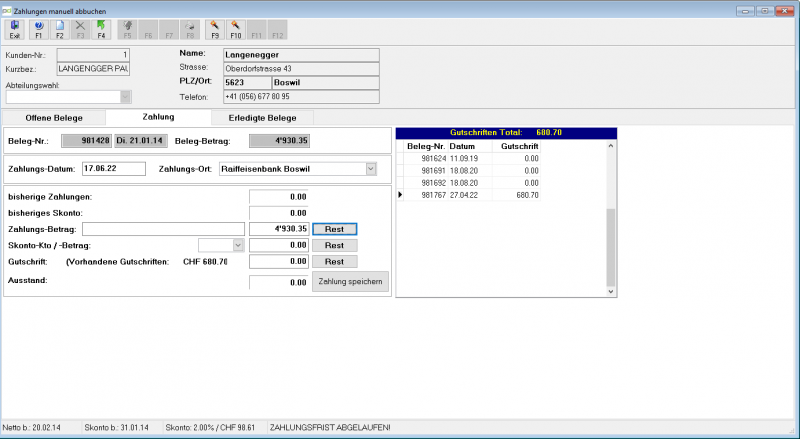This screenshot has height=439, width=800.
Task: Click the Gutschriften list scroll up arrow
Action: (x=611, y=146)
